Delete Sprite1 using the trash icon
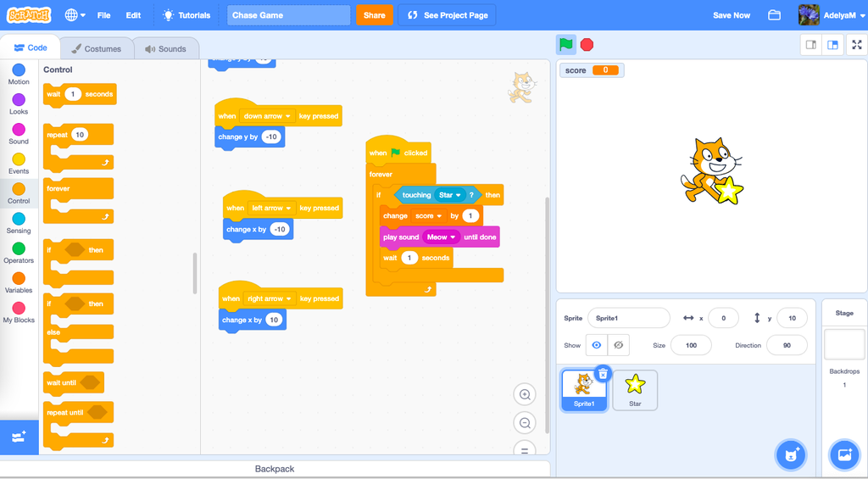Viewport: 868px width, 479px height. coord(603,374)
